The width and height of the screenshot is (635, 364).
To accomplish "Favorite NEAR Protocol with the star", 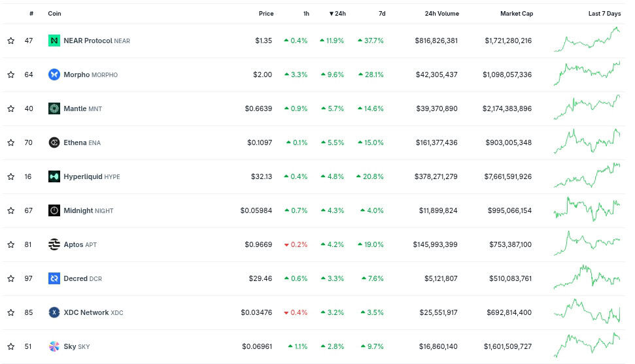I will point(11,41).
